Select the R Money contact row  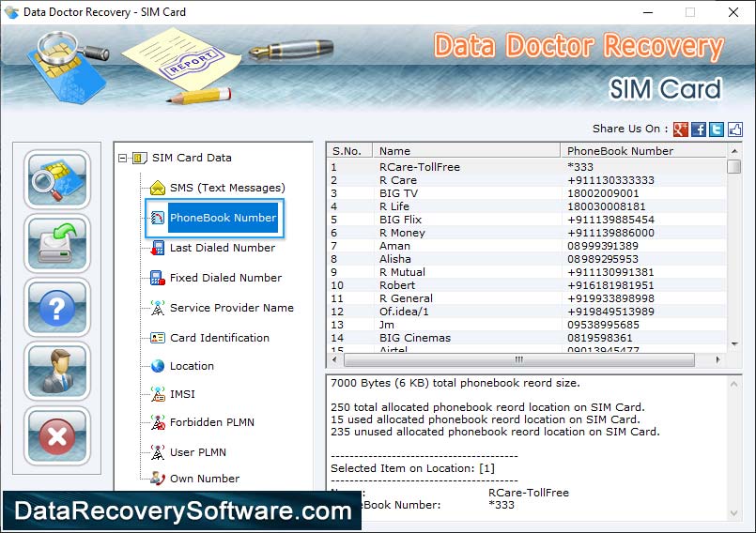coord(527,233)
